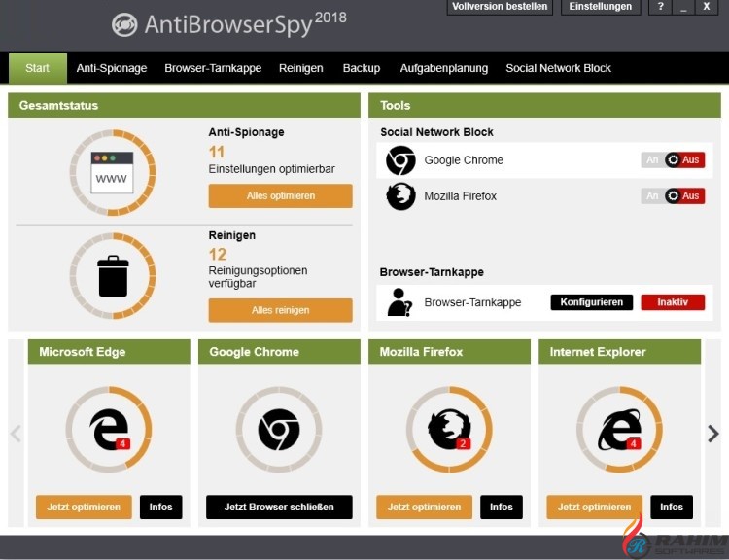Click the orange number 11 under Anti-Spionage

point(216,152)
